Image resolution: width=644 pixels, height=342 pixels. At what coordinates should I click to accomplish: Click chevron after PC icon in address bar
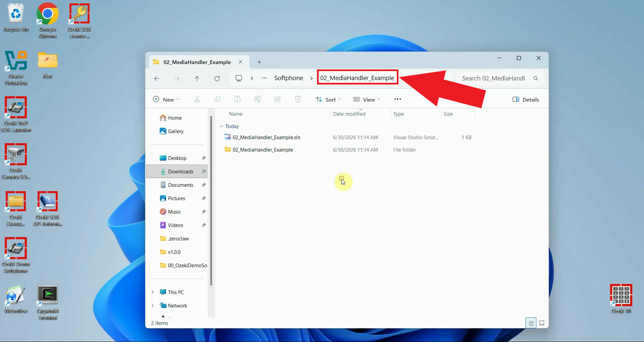click(252, 78)
